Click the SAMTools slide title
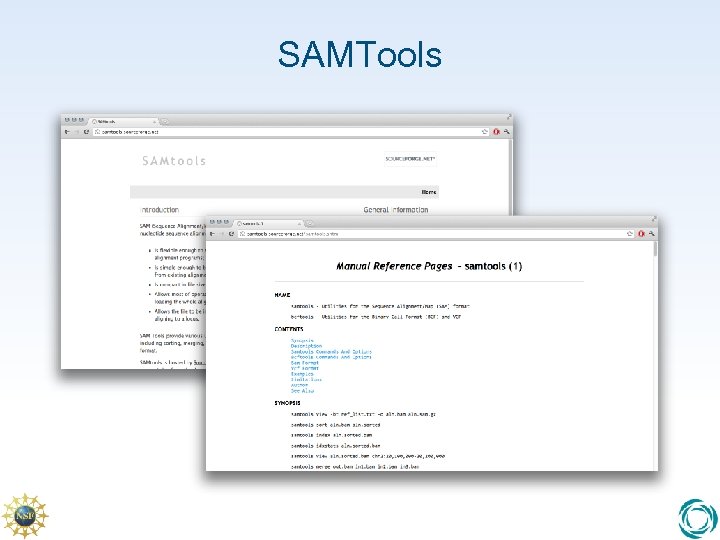720x540 pixels. point(360,55)
